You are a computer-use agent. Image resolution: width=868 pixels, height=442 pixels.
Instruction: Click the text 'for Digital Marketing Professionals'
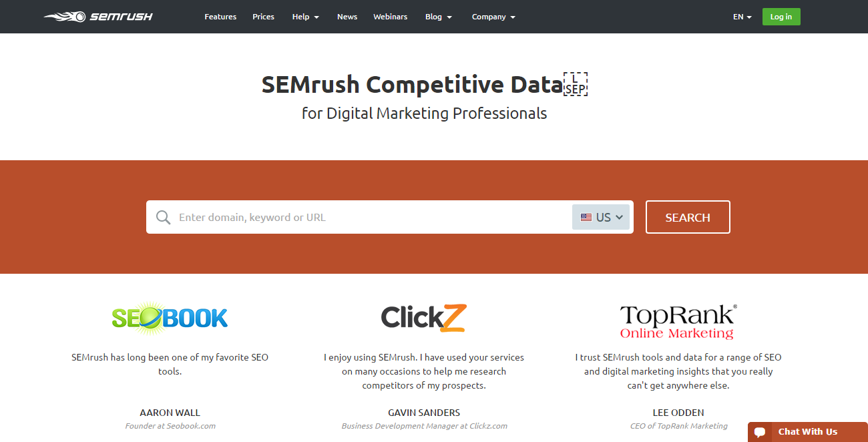point(424,114)
